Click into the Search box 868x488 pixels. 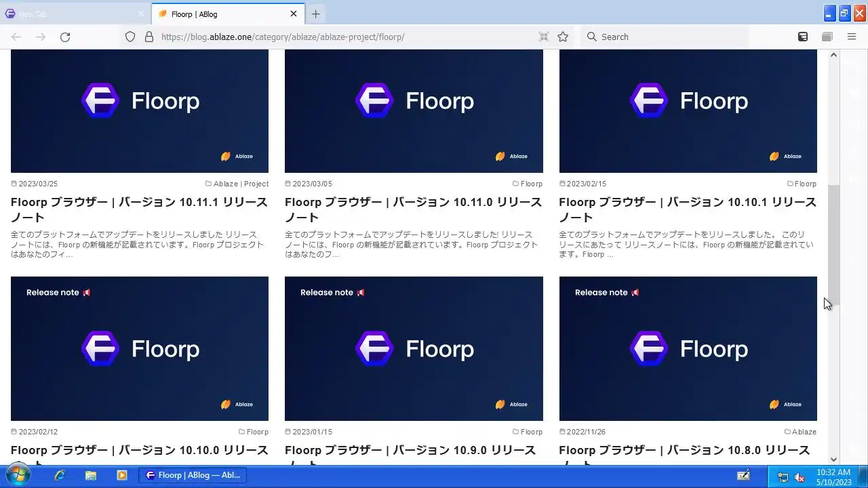(x=665, y=37)
